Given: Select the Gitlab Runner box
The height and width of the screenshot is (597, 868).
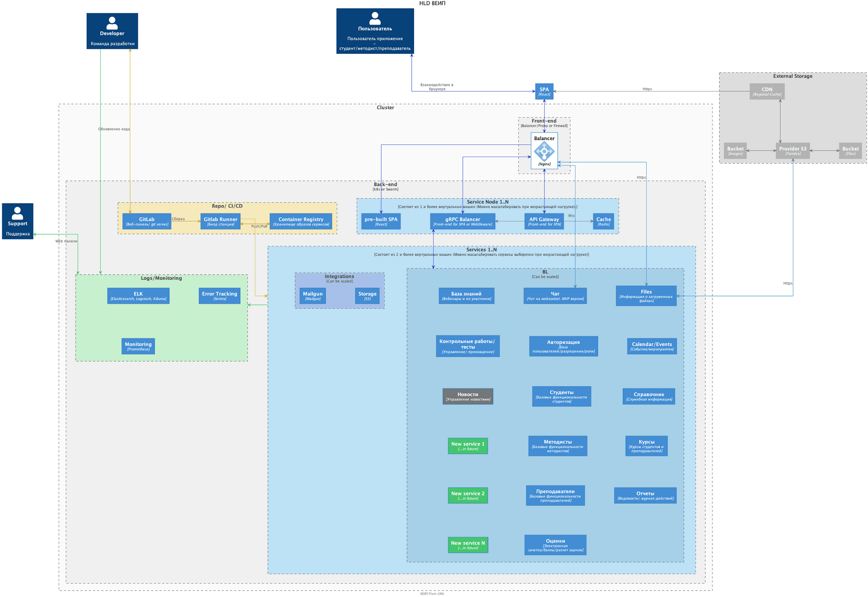Looking at the screenshot, I should [x=220, y=221].
